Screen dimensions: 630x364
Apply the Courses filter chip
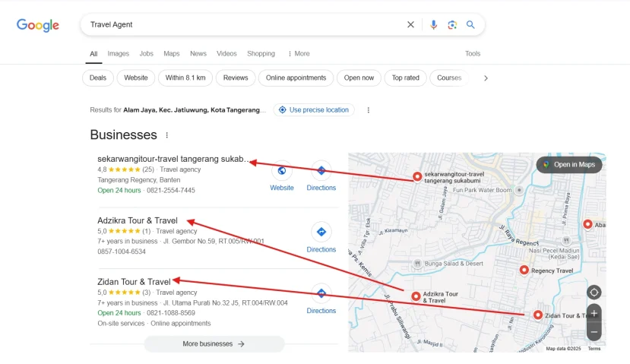pos(449,78)
